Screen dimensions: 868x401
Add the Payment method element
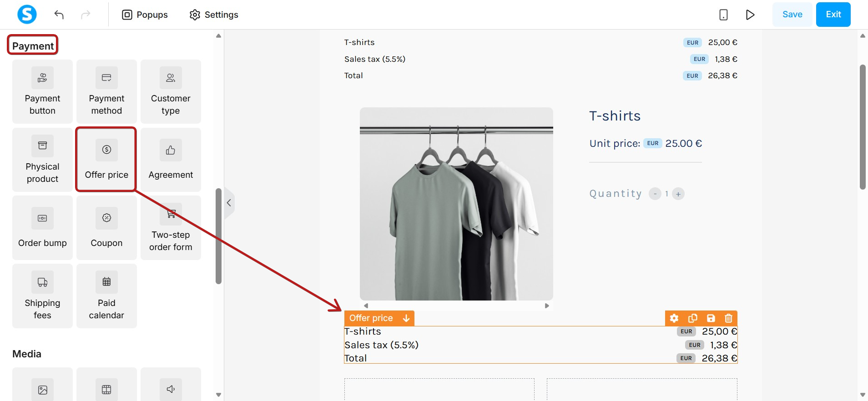(x=106, y=91)
